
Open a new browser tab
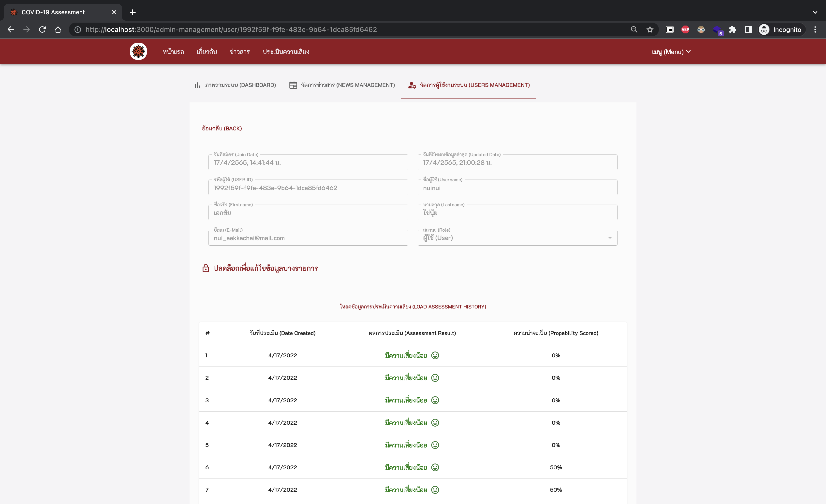tap(133, 12)
